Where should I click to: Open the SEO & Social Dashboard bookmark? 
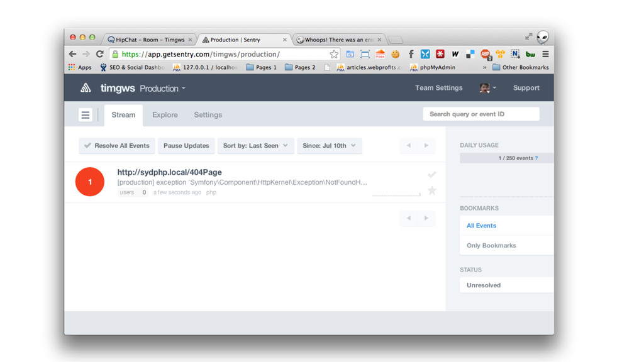[x=132, y=67]
